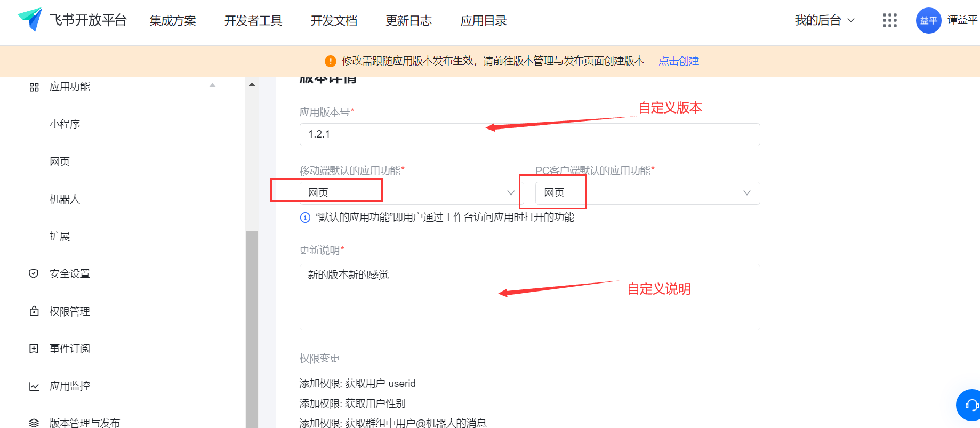Go to 开发者工具 in the top navigation
The width and height of the screenshot is (980, 428).
click(253, 21)
